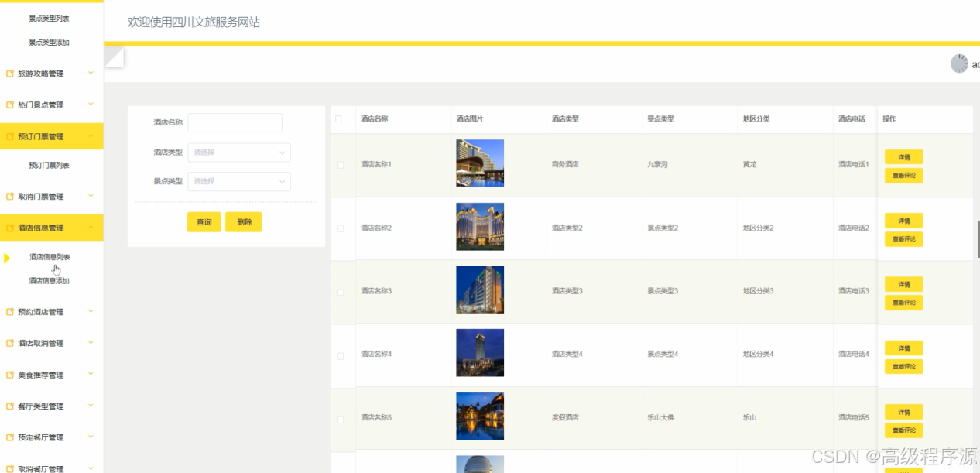Select the checkbox for 酒店名称4

tap(340, 355)
